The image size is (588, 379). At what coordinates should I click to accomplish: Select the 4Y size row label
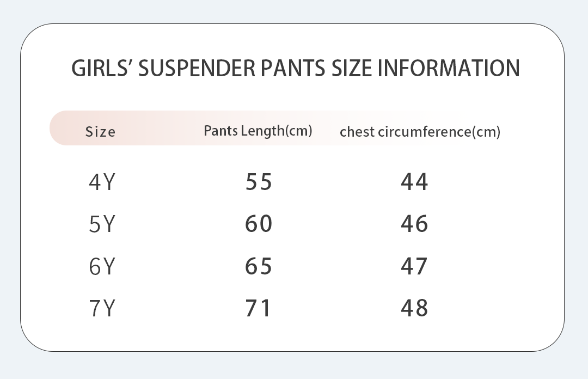click(102, 182)
